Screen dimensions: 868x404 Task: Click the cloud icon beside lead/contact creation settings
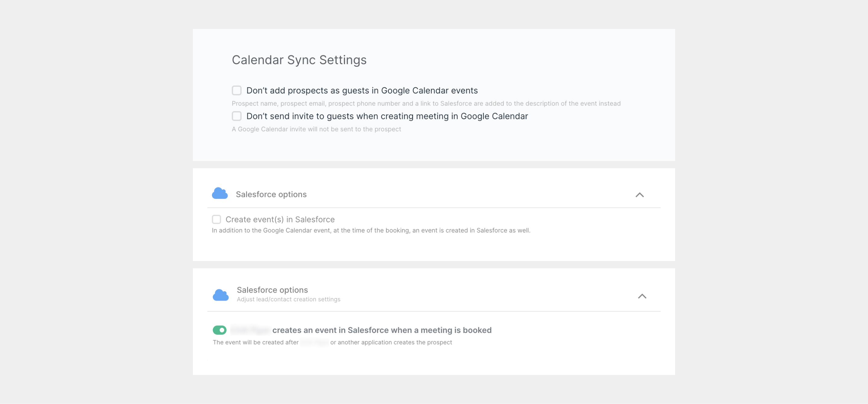click(x=221, y=295)
